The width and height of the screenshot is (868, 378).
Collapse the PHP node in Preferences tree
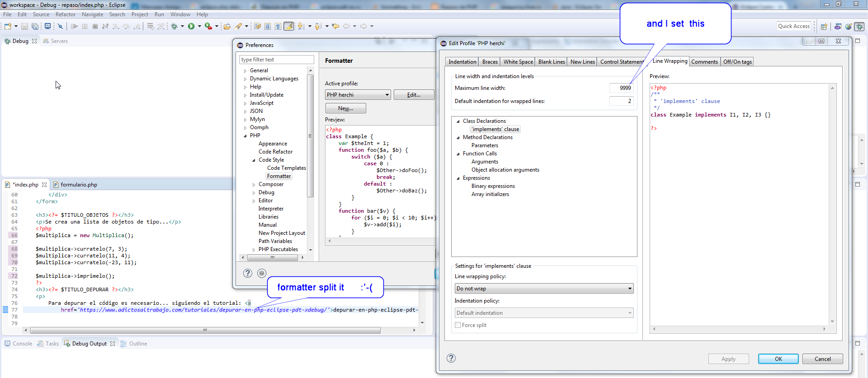point(245,135)
